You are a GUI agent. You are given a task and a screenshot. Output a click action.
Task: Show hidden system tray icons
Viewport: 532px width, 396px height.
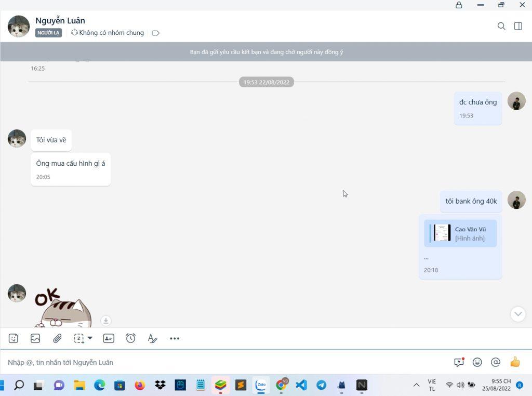point(416,385)
